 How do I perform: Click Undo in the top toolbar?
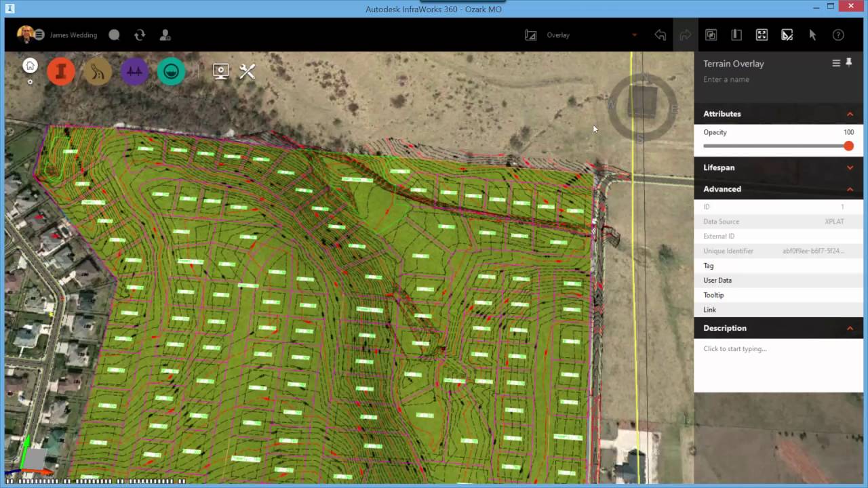660,35
